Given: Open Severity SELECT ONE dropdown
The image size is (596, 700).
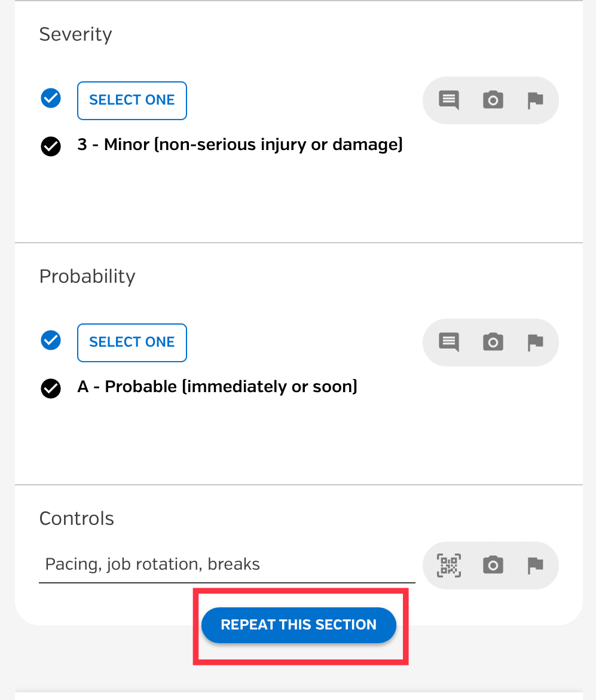Looking at the screenshot, I should tap(132, 100).
